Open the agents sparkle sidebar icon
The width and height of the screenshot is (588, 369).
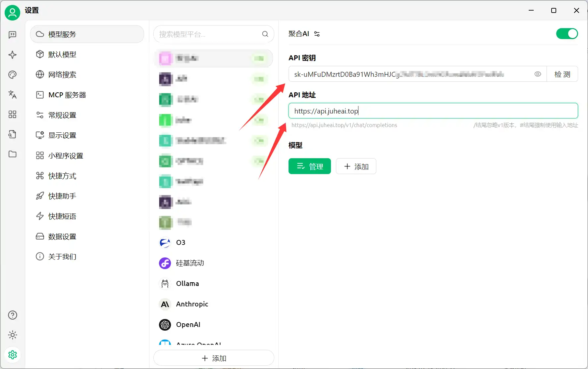(x=13, y=55)
